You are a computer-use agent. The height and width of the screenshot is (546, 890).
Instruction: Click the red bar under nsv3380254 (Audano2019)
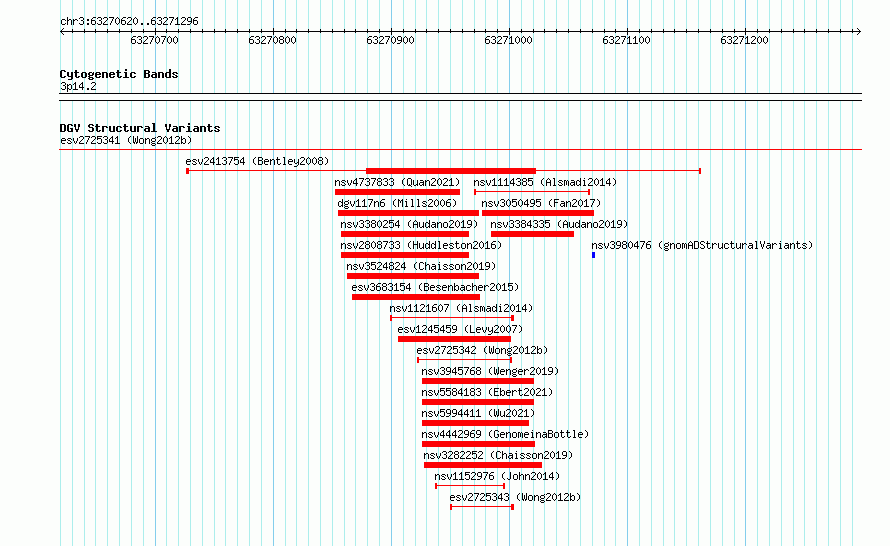[x=405, y=234]
